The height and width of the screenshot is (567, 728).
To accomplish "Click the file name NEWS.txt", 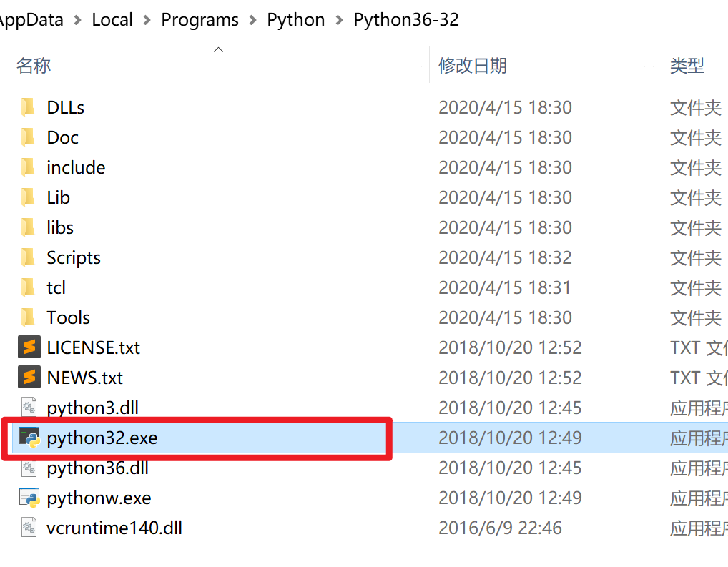I will click(x=85, y=378).
